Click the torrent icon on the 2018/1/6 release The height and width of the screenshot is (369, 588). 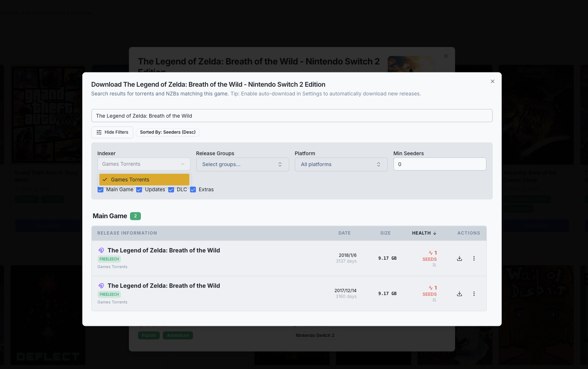coord(101,251)
